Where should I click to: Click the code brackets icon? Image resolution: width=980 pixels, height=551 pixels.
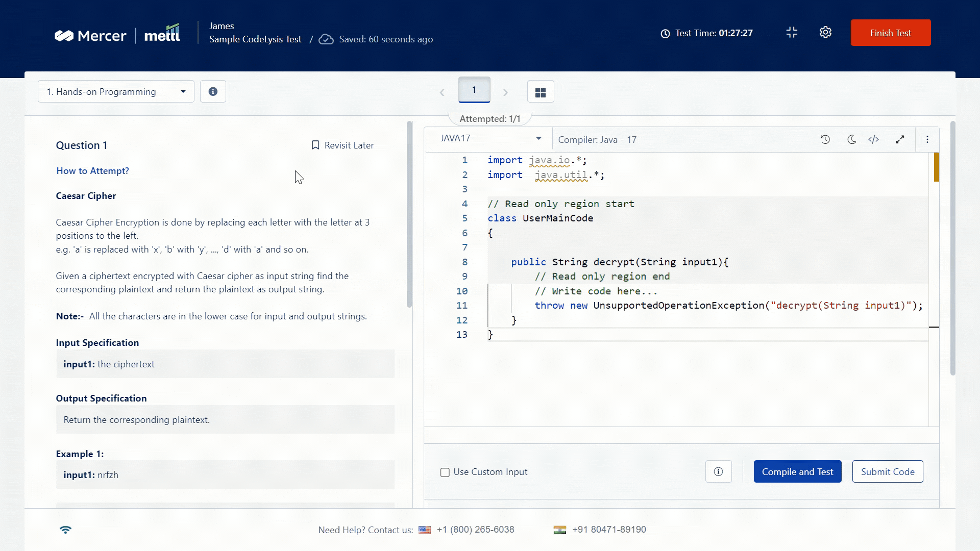point(874,139)
